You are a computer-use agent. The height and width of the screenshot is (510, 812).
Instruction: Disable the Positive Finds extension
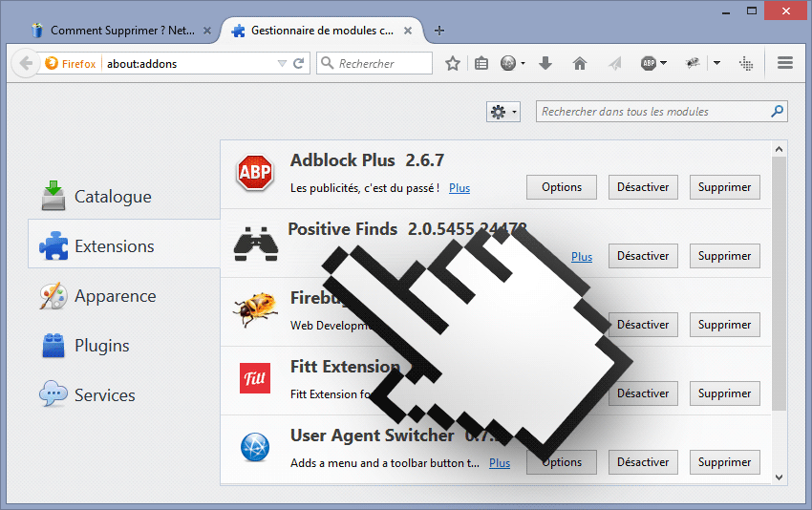[x=643, y=256]
